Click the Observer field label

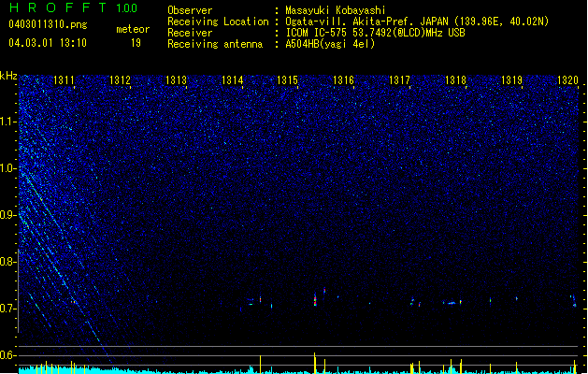click(190, 10)
